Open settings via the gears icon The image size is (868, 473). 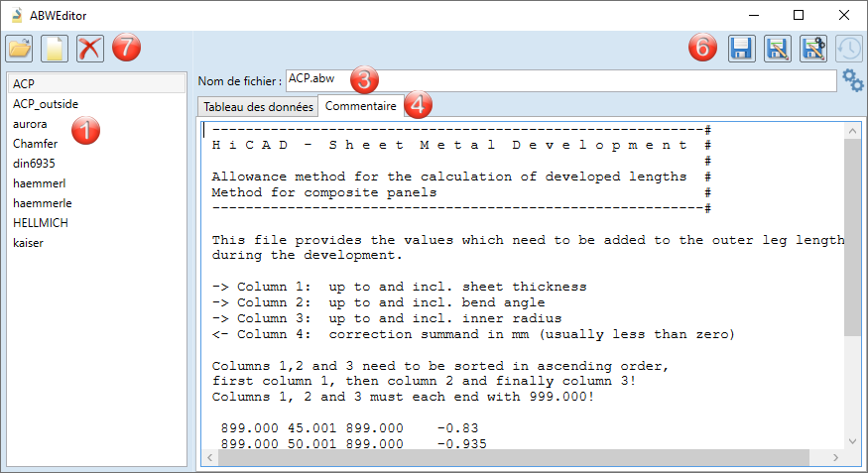[853, 80]
